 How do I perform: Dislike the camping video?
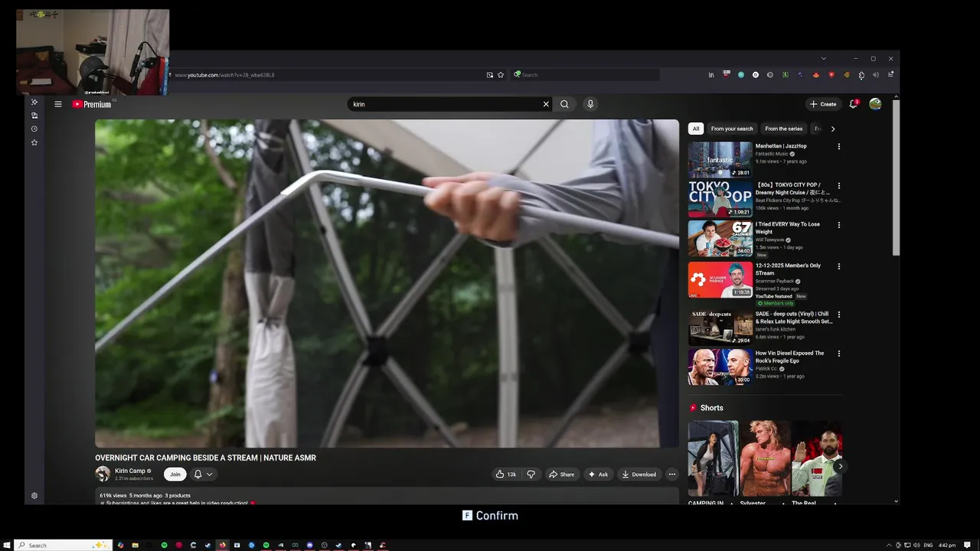click(x=531, y=474)
